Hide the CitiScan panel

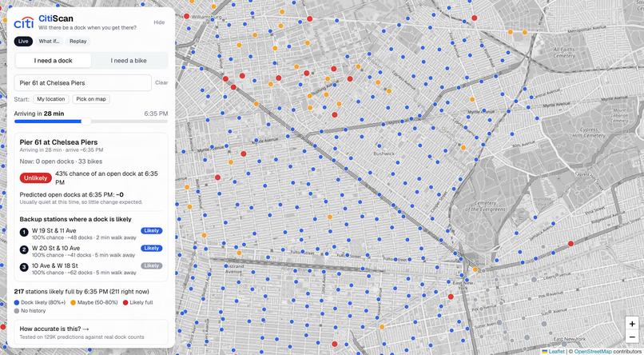point(159,22)
